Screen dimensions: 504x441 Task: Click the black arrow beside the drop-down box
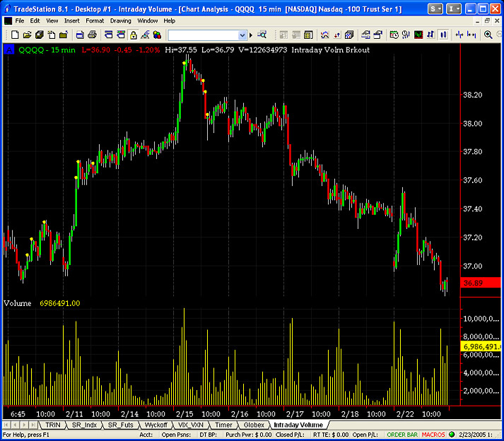(251, 35)
